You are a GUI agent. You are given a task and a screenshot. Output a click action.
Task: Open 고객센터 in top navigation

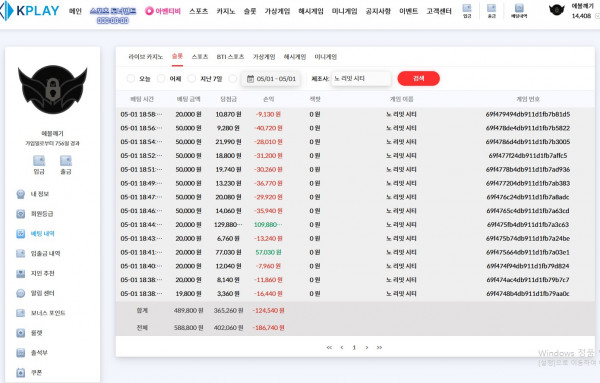pos(439,11)
